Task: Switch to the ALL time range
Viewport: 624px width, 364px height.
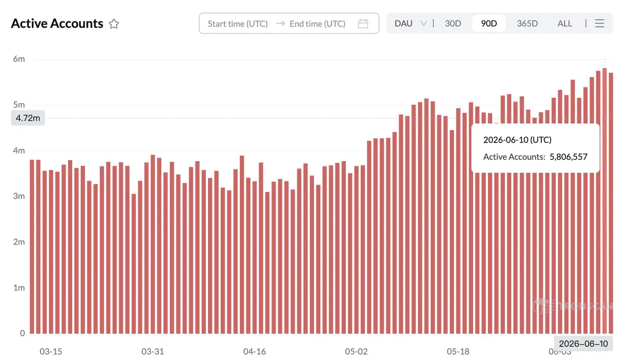Action: click(x=565, y=23)
